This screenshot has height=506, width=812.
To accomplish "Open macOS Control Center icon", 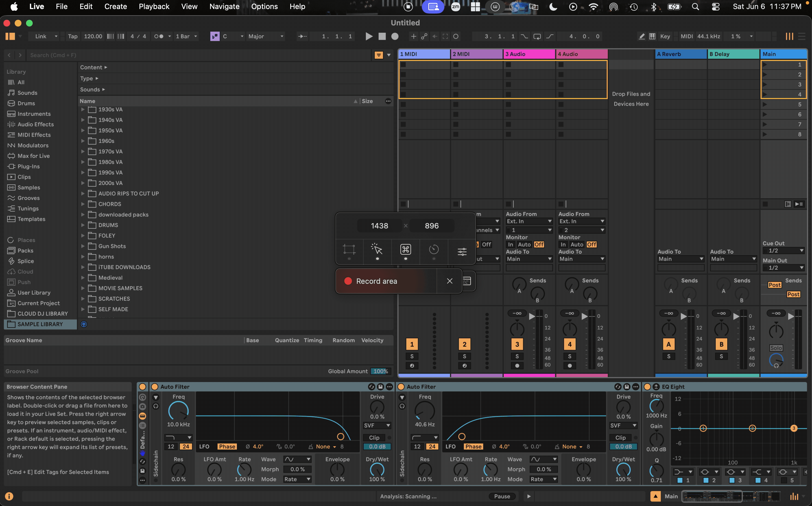I will pyautogui.click(x=715, y=7).
